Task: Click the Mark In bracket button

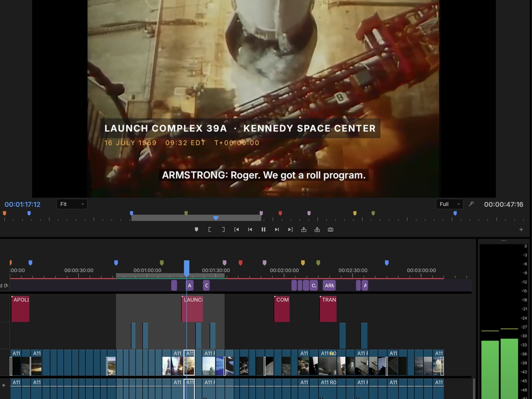Action: tap(209, 229)
